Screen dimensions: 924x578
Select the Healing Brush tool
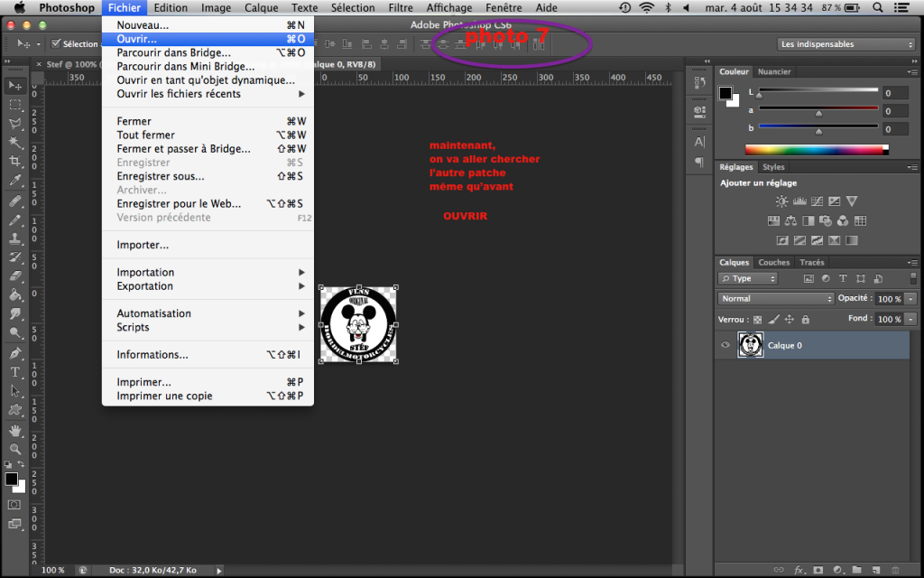coord(15,201)
